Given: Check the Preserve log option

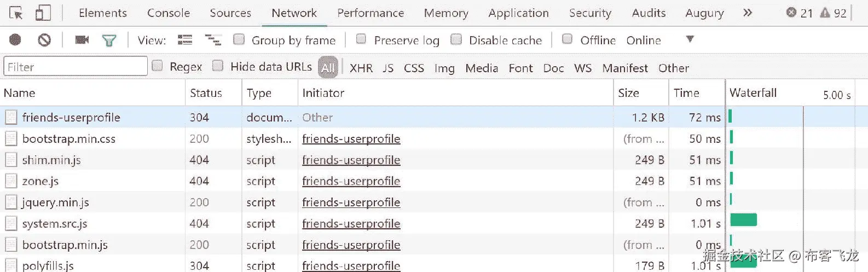Looking at the screenshot, I should click(x=361, y=39).
